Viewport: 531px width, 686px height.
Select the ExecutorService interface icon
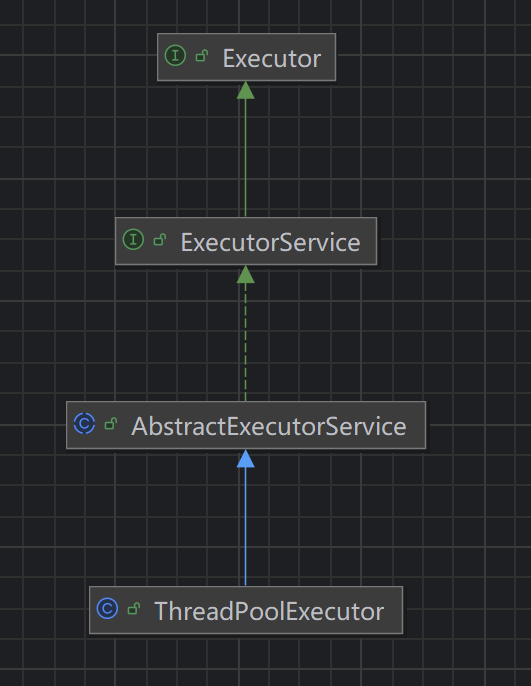133,240
